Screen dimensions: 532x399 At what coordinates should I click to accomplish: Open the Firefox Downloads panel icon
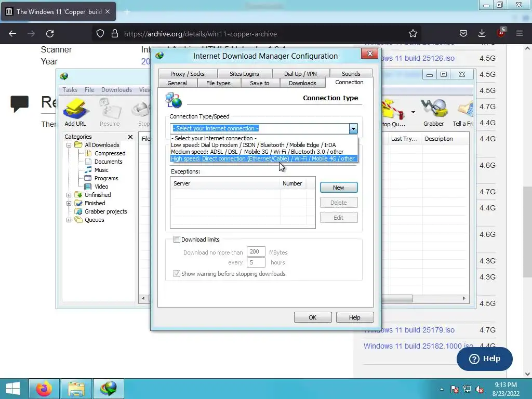click(482, 34)
